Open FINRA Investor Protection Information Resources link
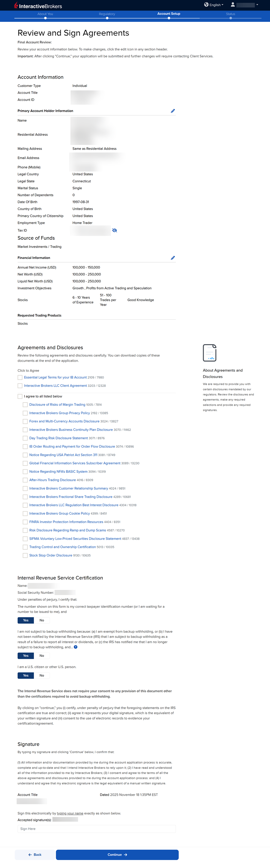 tap(66, 522)
